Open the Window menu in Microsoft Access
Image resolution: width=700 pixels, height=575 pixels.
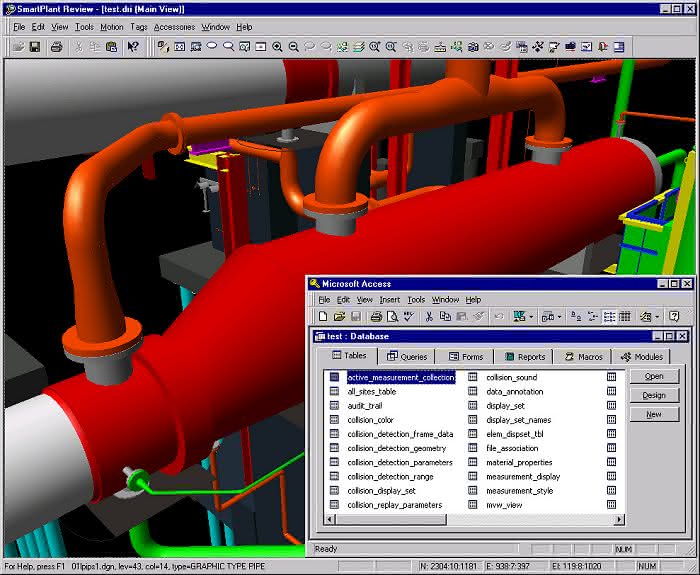pos(446,300)
